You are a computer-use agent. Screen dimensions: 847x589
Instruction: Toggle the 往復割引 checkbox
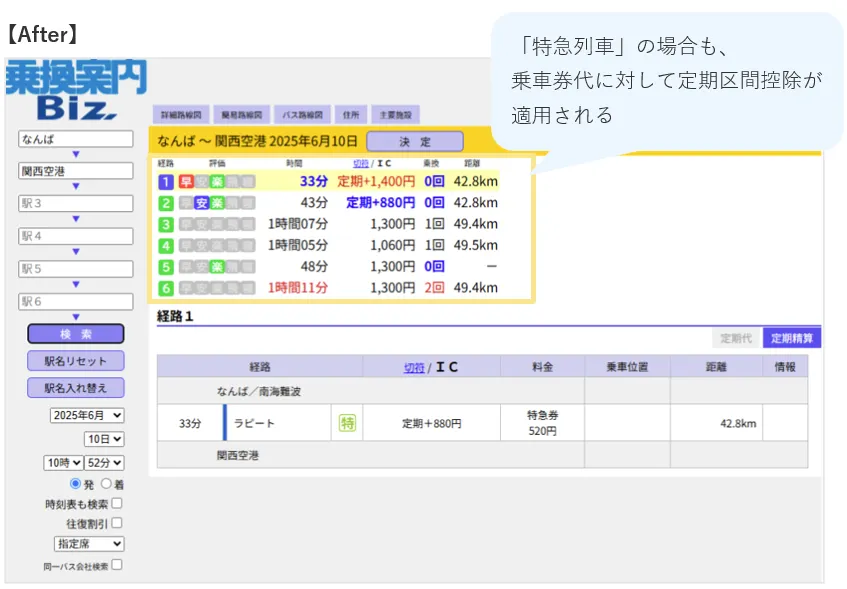tap(117, 523)
